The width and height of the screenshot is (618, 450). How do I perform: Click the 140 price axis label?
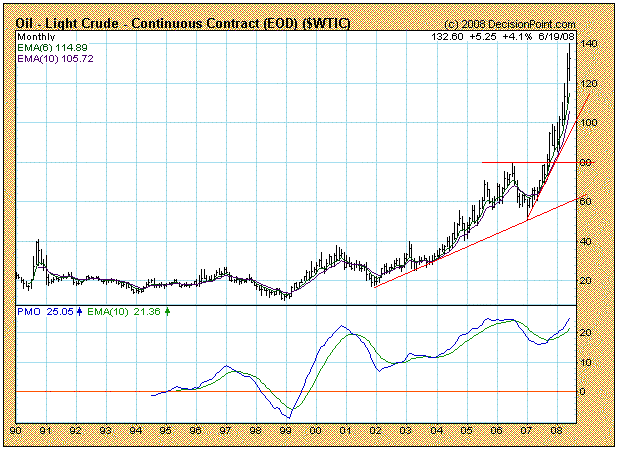click(589, 43)
